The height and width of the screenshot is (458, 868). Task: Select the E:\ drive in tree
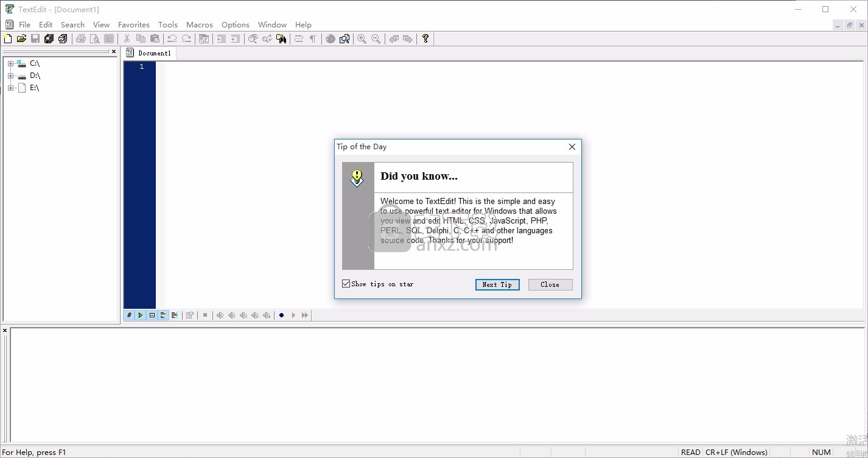click(x=34, y=88)
